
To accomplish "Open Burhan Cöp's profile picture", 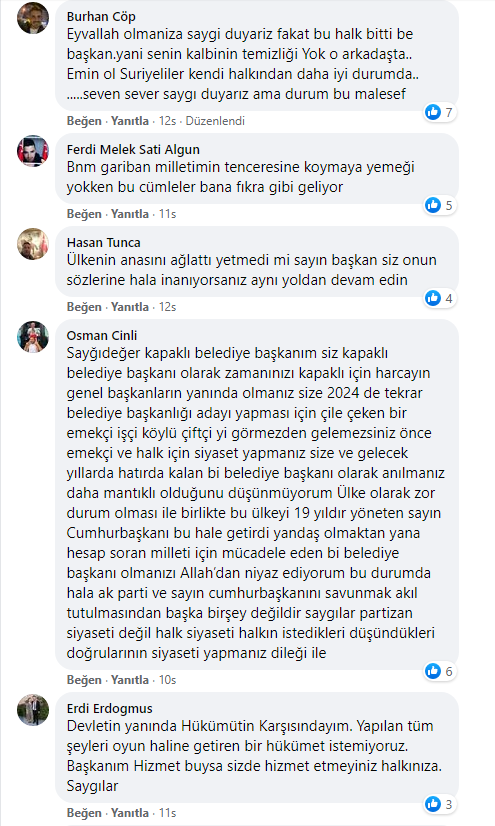I will coord(33,18).
